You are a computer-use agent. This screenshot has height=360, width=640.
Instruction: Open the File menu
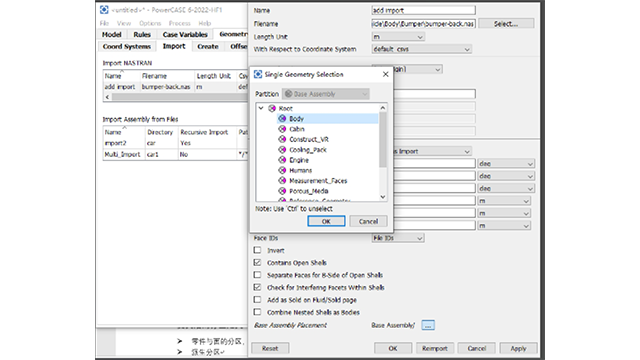[104, 23]
